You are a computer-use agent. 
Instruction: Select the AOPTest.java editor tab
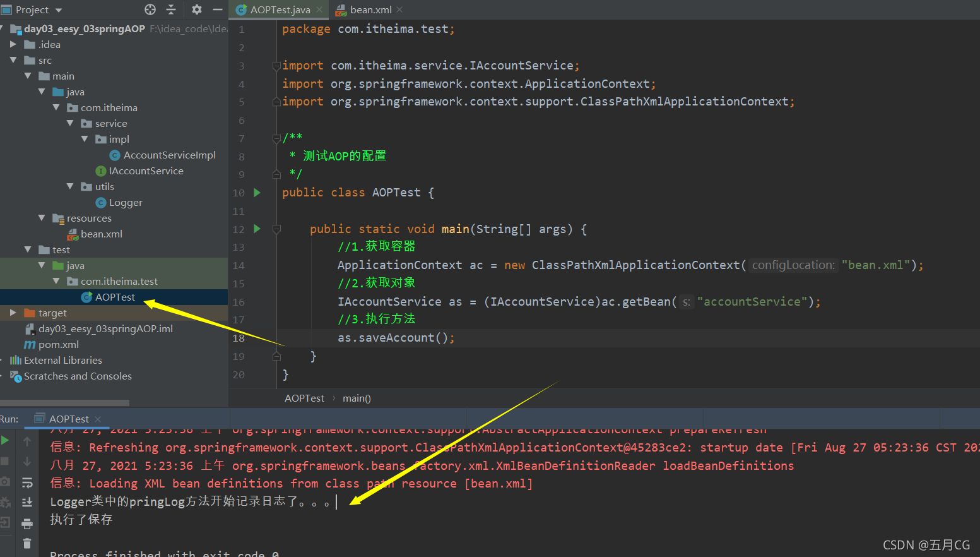click(280, 9)
